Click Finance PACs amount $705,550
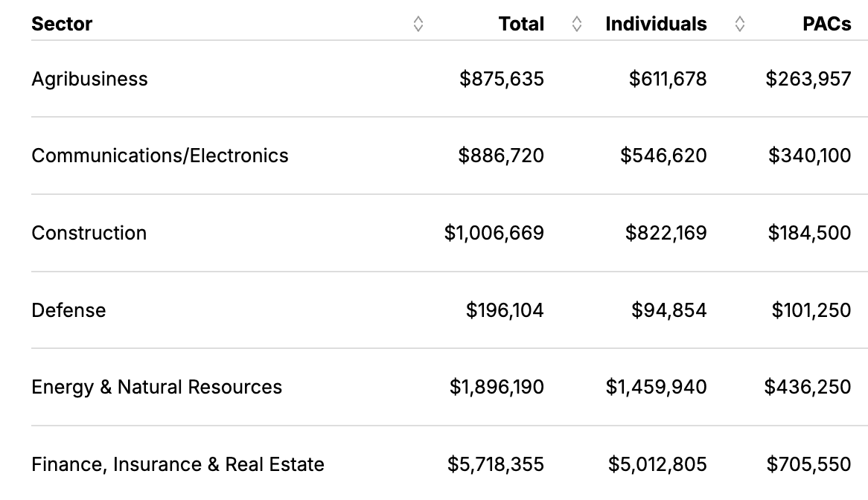 click(x=808, y=464)
